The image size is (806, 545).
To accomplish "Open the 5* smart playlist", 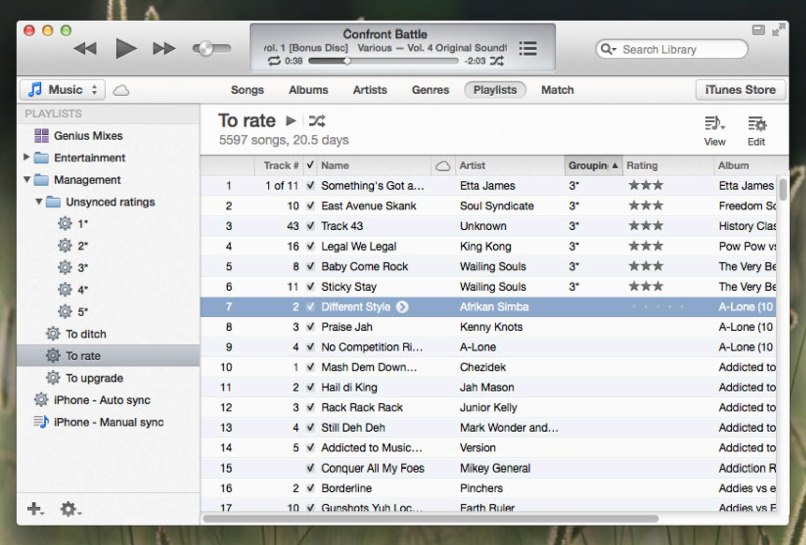I will coord(72,312).
